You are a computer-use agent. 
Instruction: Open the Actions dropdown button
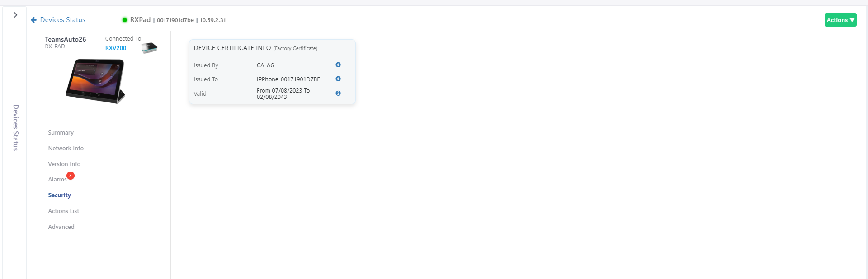pyautogui.click(x=840, y=20)
